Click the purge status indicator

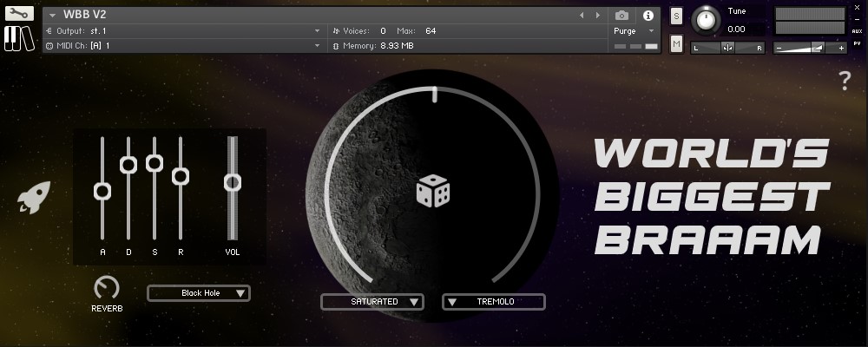(636, 47)
